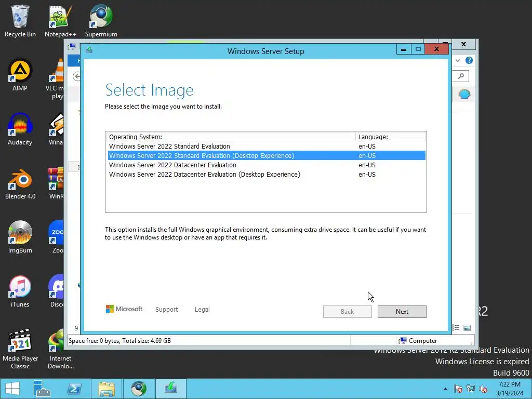Click the Setup title bar icon

click(89, 50)
